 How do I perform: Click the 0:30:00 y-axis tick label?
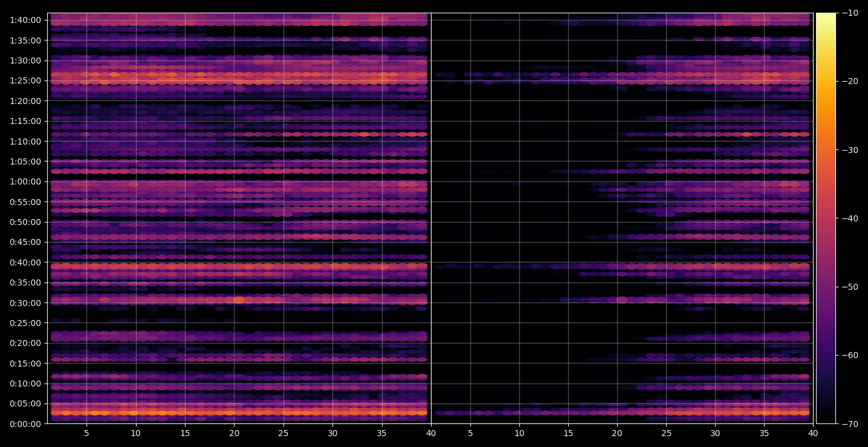tap(25, 303)
